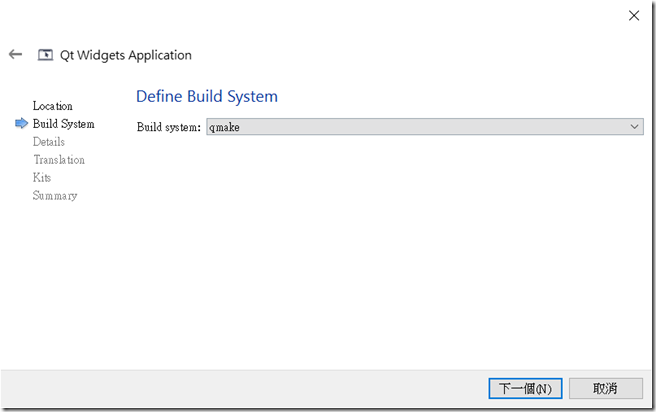Close the wizard dialog with X
This screenshot has width=656, height=412.
(x=634, y=15)
